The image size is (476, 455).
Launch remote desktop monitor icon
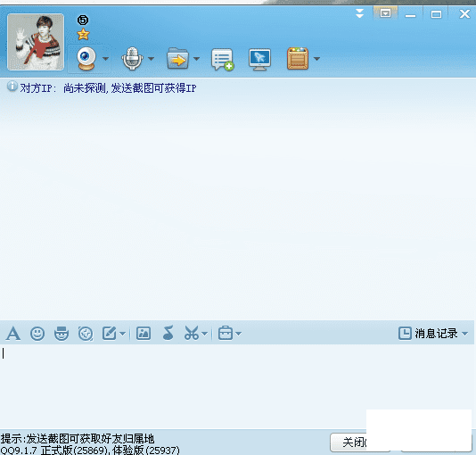259,59
